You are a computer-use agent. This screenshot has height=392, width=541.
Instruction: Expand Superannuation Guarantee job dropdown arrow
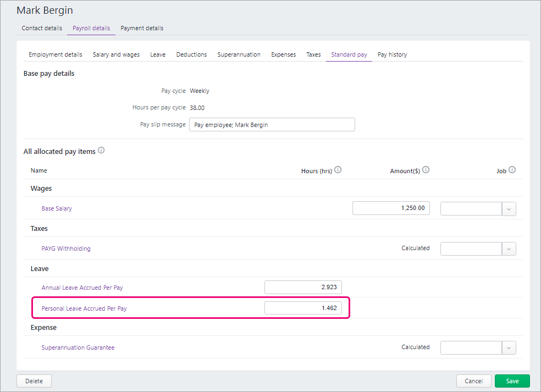pos(509,347)
